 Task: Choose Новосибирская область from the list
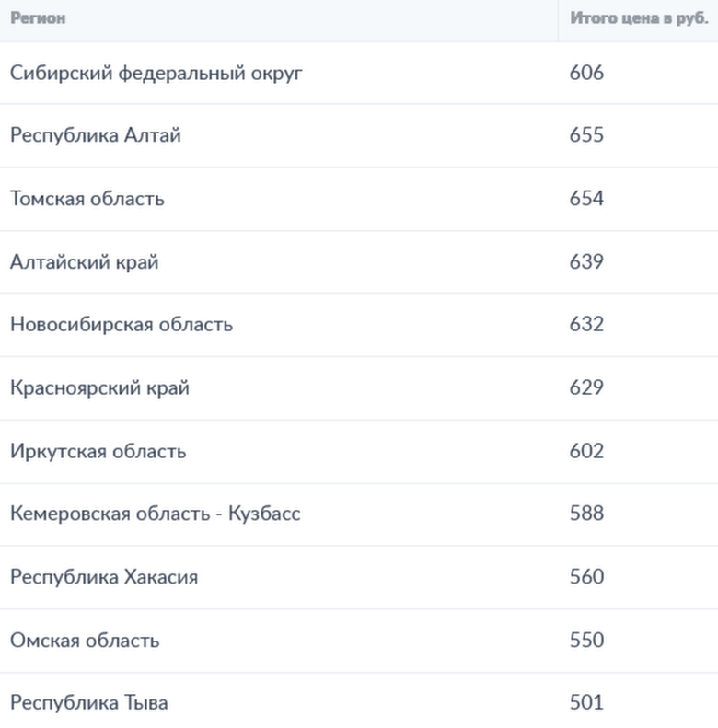click(x=122, y=325)
